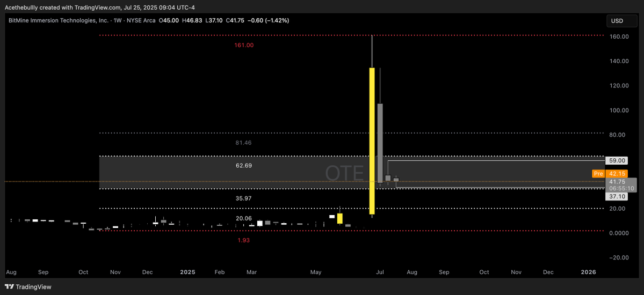Image resolution: width=644 pixels, height=295 pixels.
Task: Click the Jul label on time axis
Action: pyautogui.click(x=380, y=272)
